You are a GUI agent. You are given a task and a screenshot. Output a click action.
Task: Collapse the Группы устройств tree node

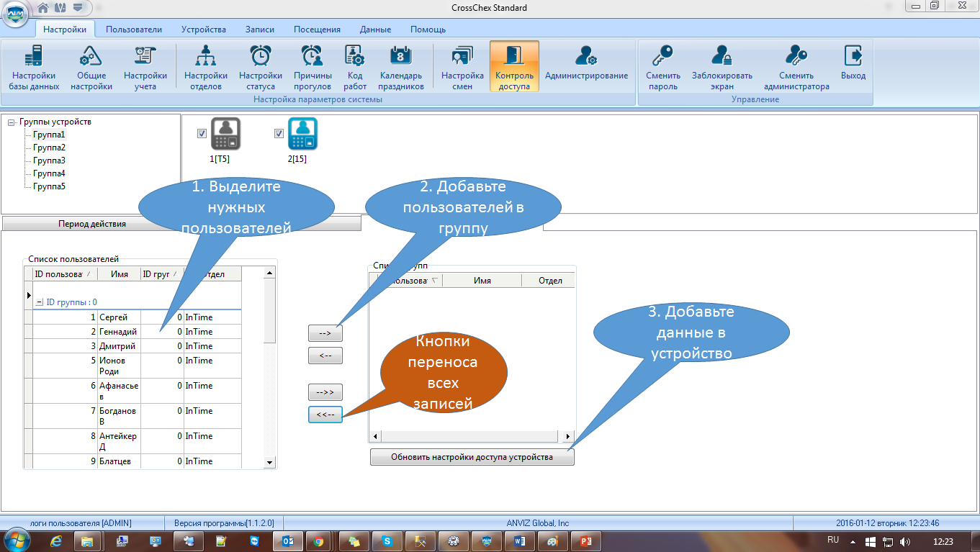(11, 122)
